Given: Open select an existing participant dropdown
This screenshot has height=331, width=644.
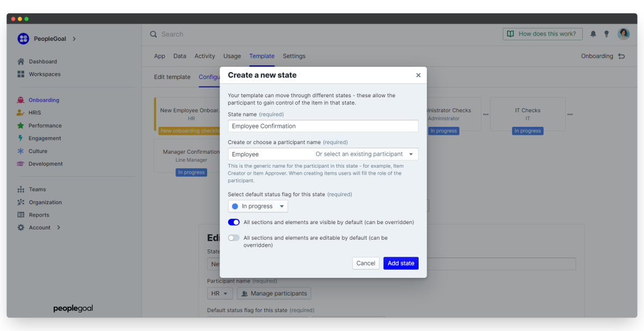Looking at the screenshot, I should (364, 154).
